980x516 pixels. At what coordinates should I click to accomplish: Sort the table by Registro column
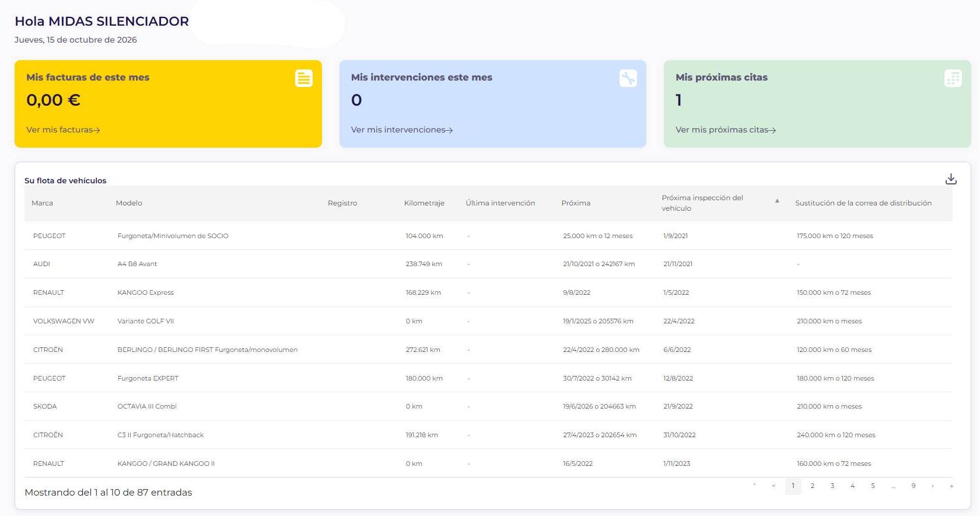coord(342,203)
